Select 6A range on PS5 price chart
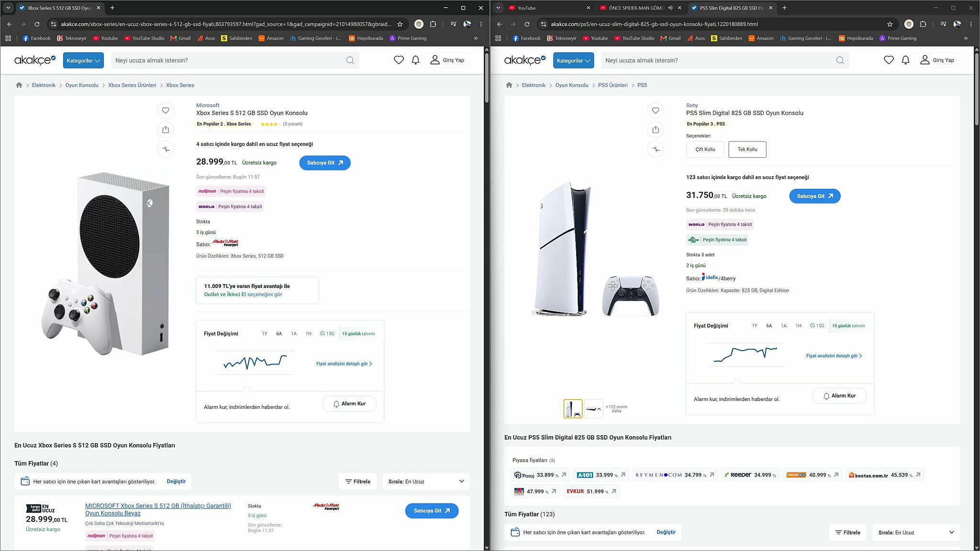This screenshot has width=980, height=551. pos(769,326)
